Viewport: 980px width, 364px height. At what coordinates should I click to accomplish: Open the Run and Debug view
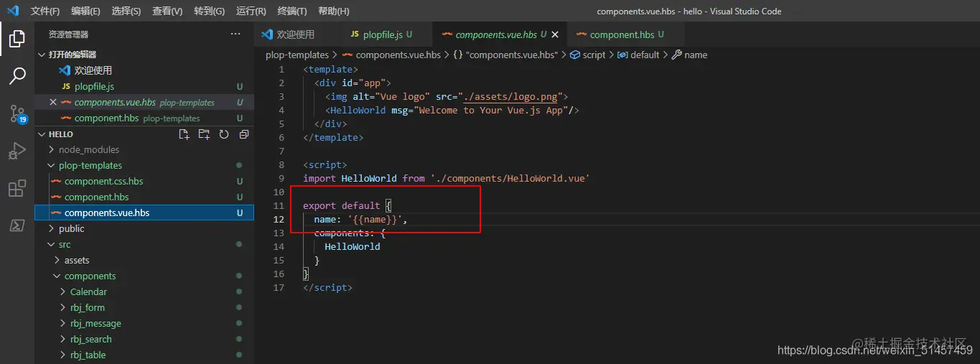click(x=17, y=151)
